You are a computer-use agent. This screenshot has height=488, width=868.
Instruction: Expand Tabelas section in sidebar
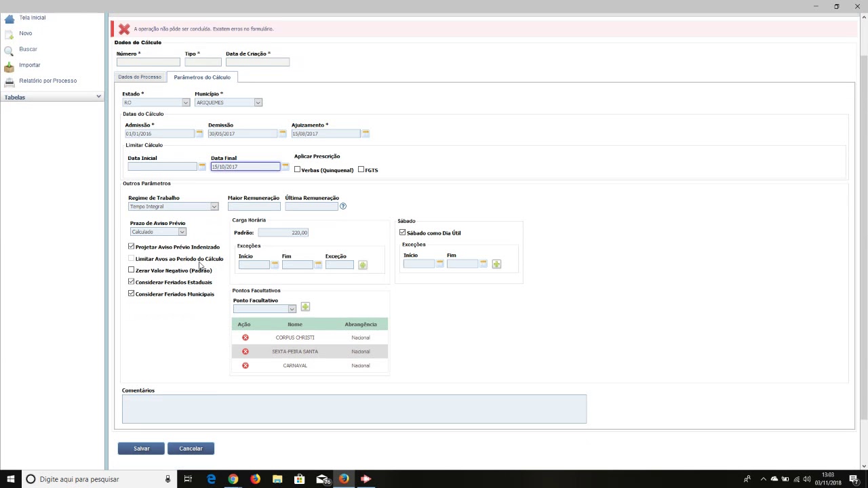click(x=52, y=98)
